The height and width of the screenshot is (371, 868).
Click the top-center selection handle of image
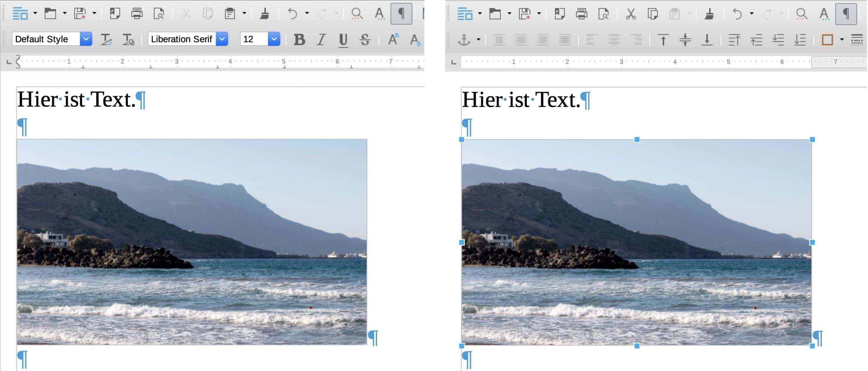tap(637, 140)
